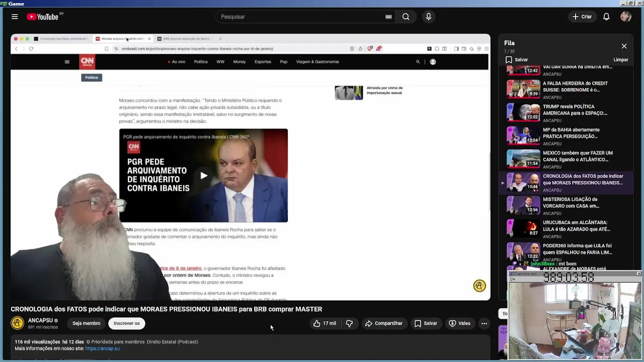Screen dimensions: 644x362
Task: Share the video with Compartilhar
Action: [384, 323]
